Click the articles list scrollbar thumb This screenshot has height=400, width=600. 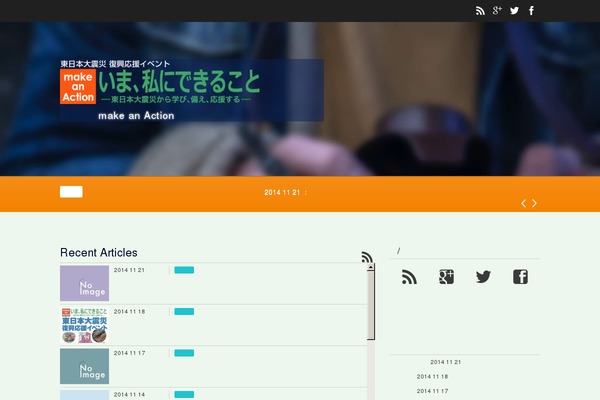pos(370,305)
